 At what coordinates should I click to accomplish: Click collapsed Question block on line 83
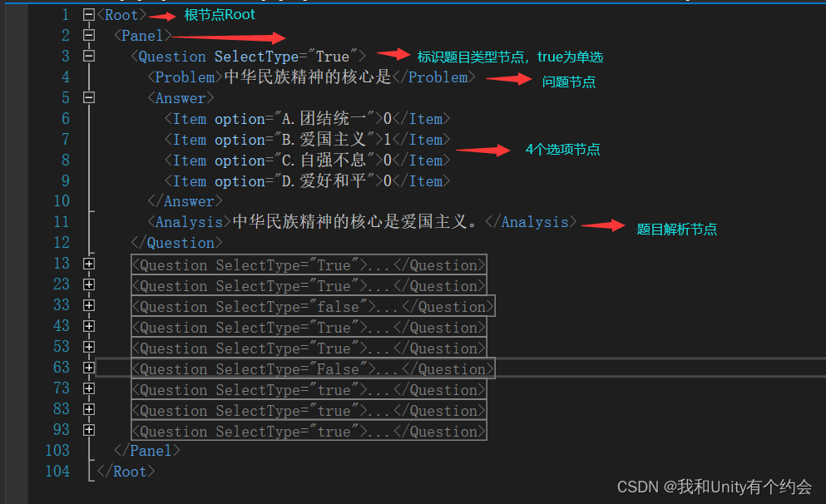click(309, 410)
